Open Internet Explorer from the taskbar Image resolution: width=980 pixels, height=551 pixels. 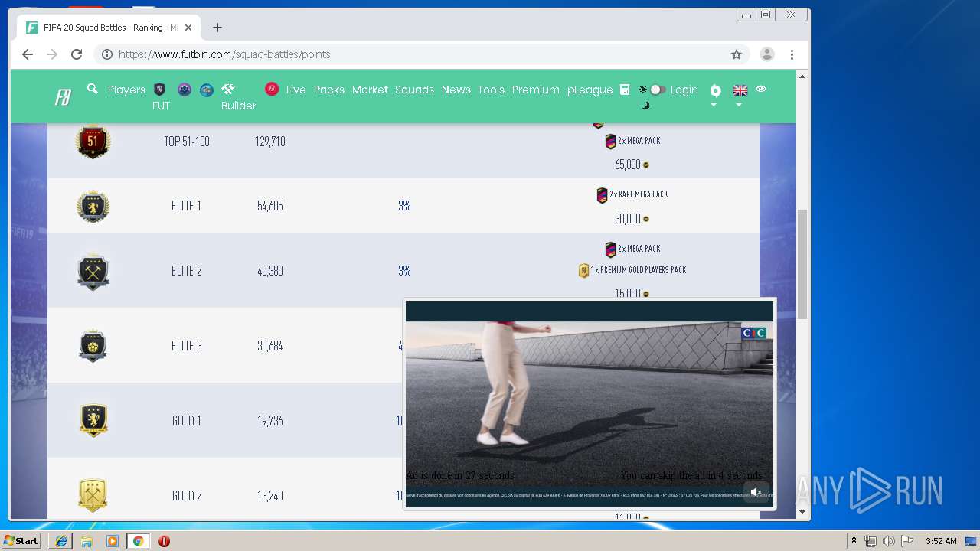click(x=61, y=541)
